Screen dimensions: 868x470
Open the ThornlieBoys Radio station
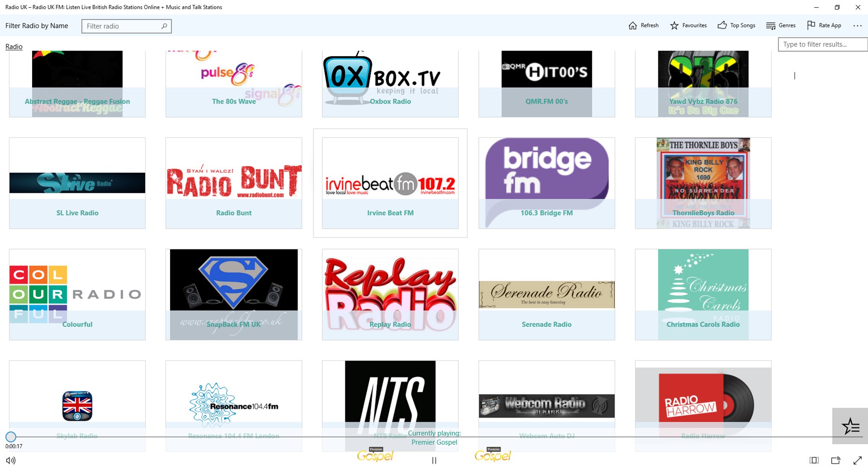pyautogui.click(x=703, y=183)
